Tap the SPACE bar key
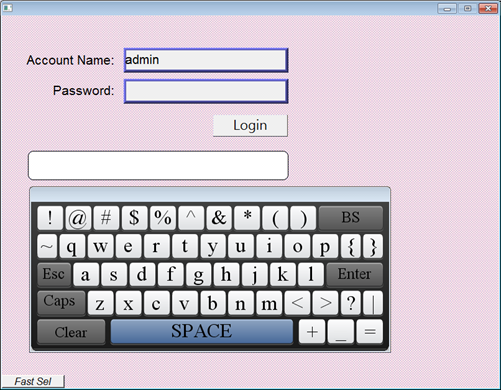This screenshot has height=390, width=501. 202,332
